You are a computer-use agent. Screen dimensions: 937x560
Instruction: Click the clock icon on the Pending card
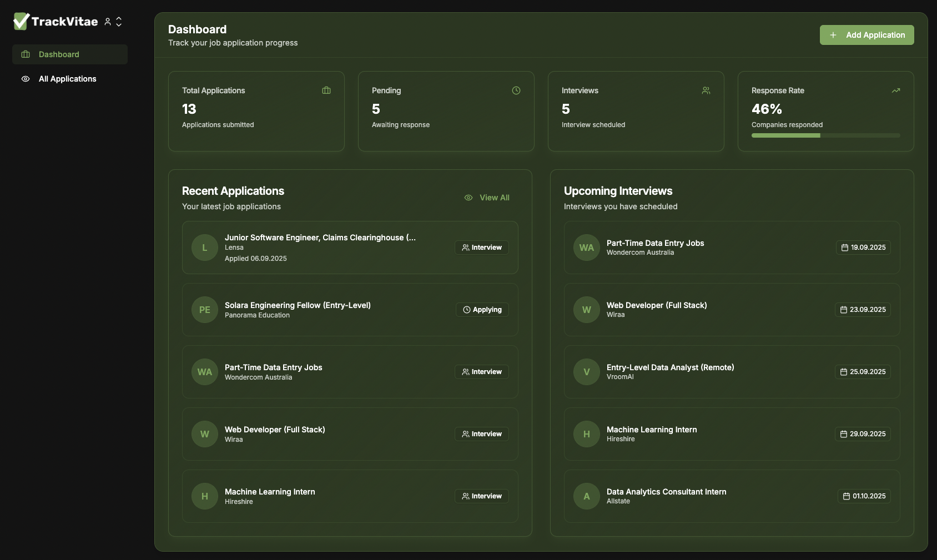(x=516, y=90)
